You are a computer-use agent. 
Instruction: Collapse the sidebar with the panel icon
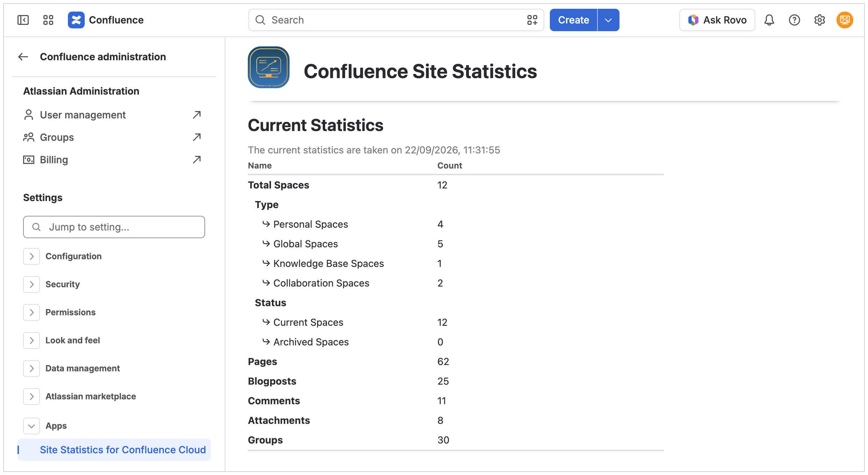coord(23,20)
